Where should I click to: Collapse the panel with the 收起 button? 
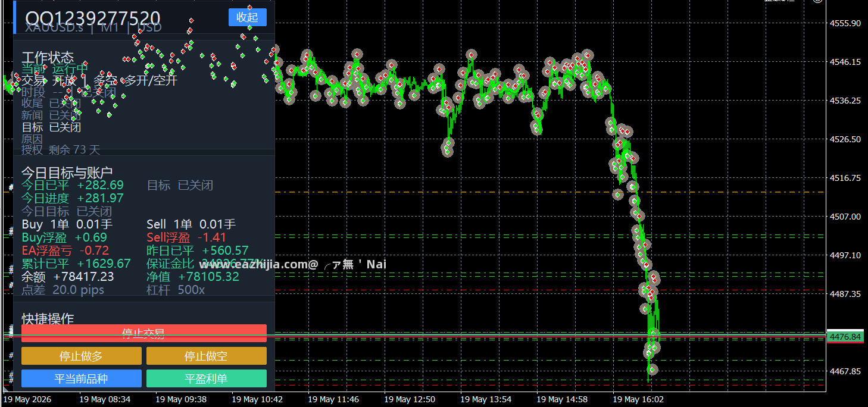[x=247, y=17]
